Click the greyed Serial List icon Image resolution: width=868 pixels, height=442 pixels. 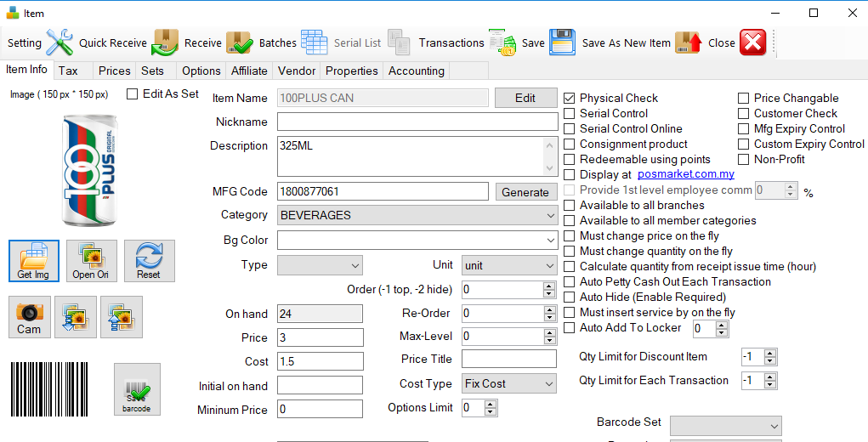coord(399,42)
